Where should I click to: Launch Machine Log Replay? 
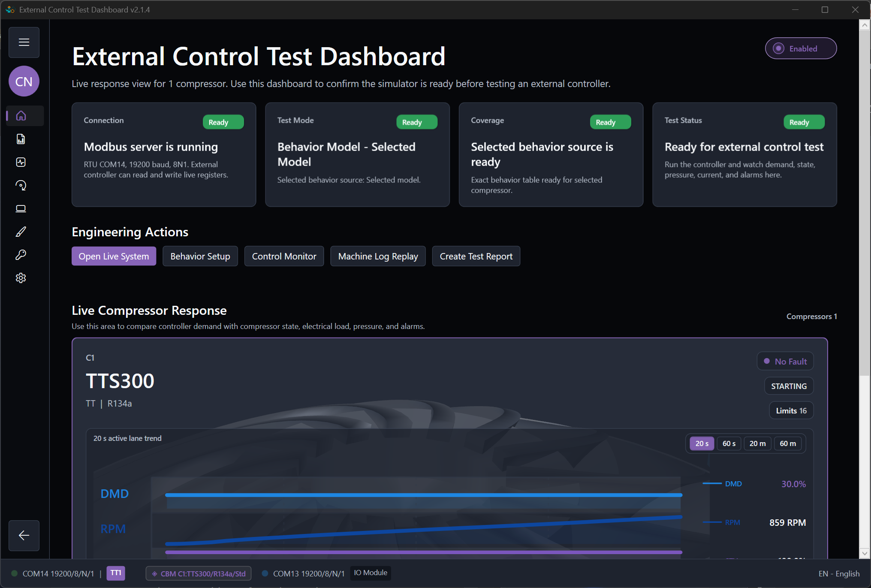click(x=378, y=256)
